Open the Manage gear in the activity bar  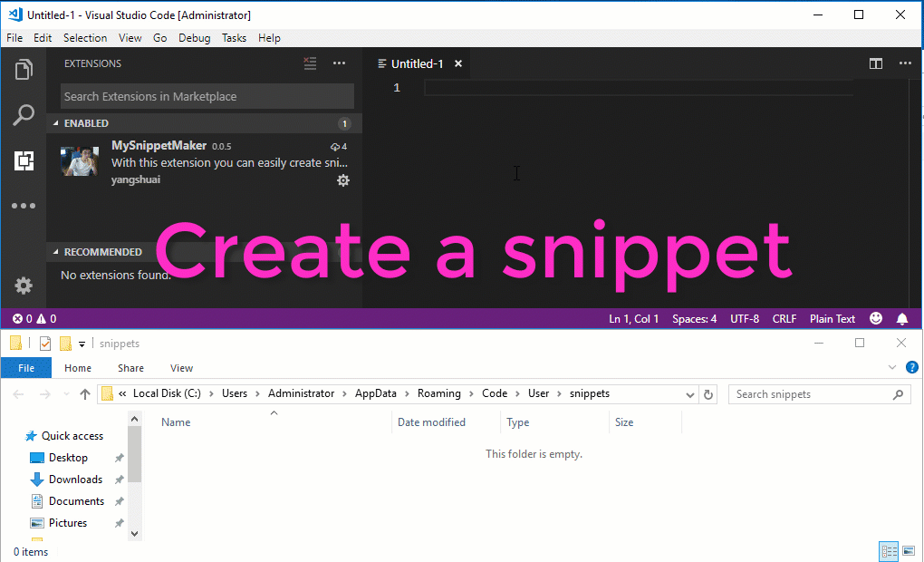click(24, 286)
